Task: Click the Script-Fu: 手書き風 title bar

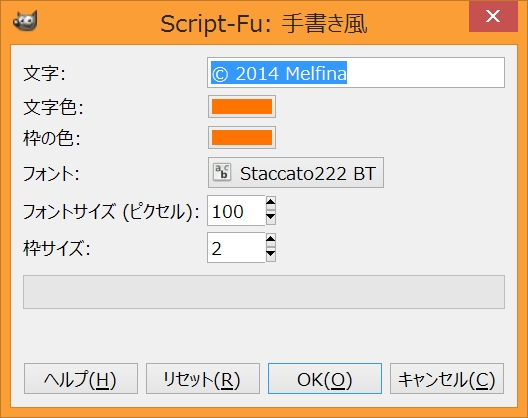Action: [264, 24]
